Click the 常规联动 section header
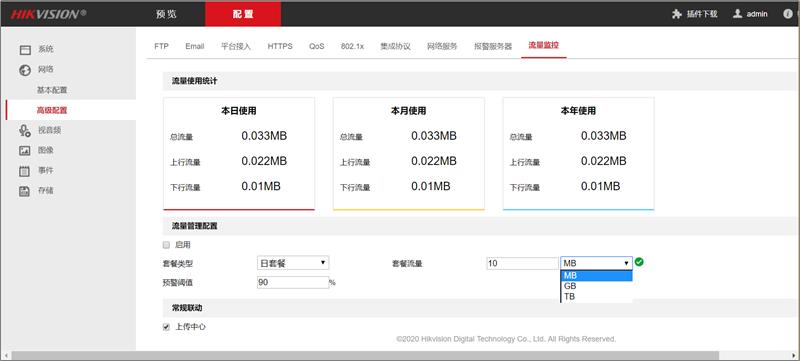This screenshot has width=800, height=361. coord(187,308)
